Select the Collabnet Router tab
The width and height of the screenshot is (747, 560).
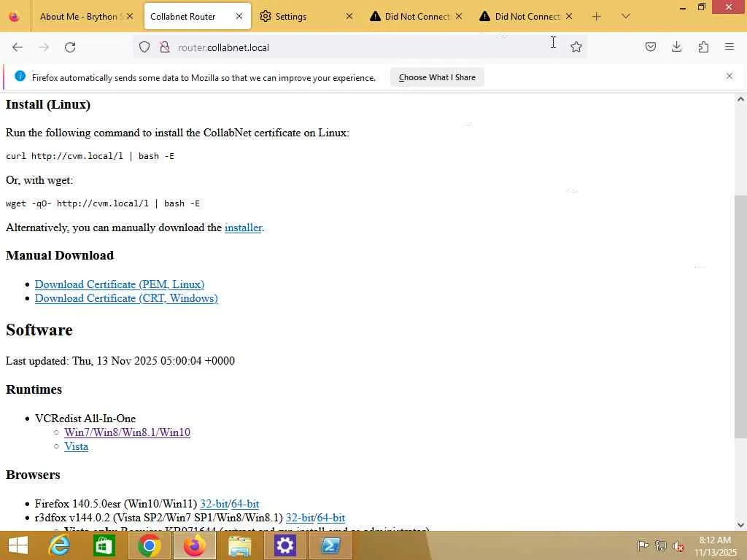[183, 17]
